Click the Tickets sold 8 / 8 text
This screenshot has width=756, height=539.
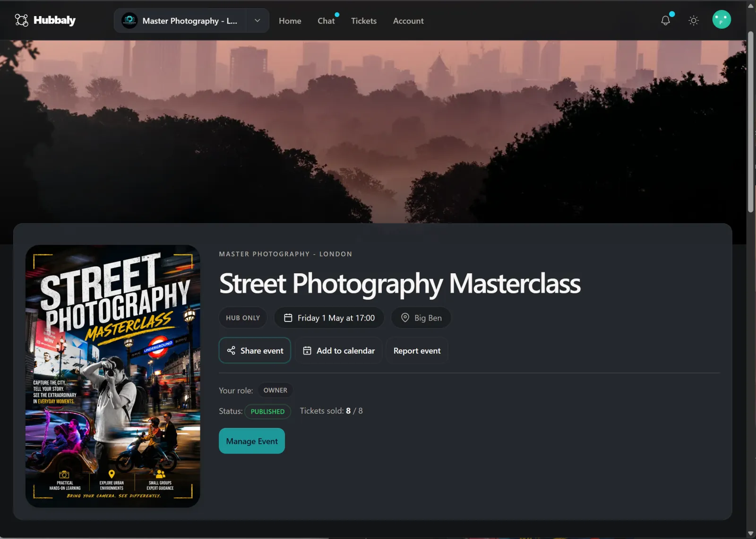tap(331, 411)
